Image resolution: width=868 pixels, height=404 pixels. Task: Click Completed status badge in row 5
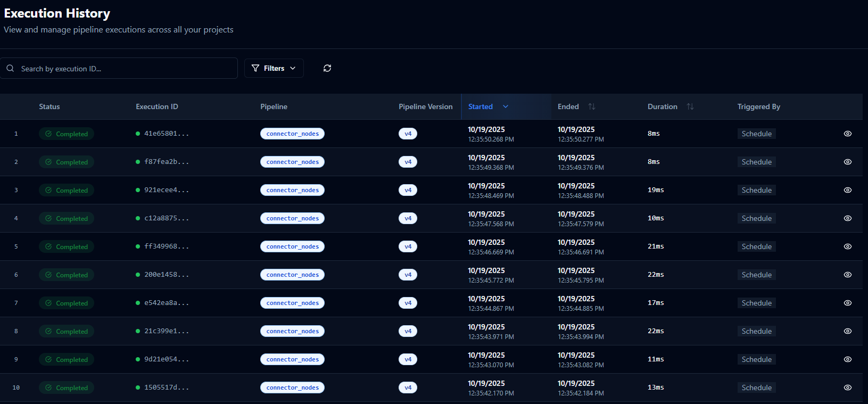(67, 246)
